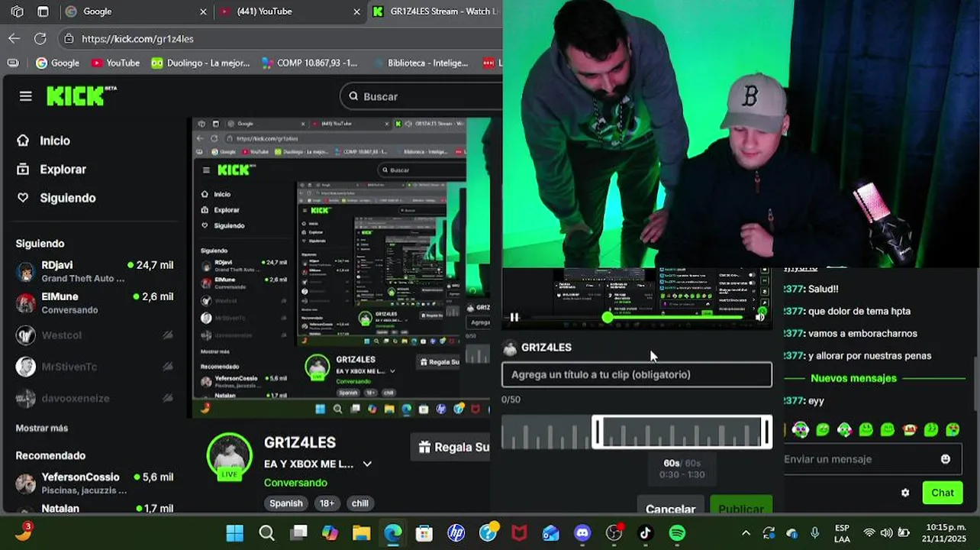Jump to Nuevos mensajes in chat
980x550 pixels.
(853, 378)
